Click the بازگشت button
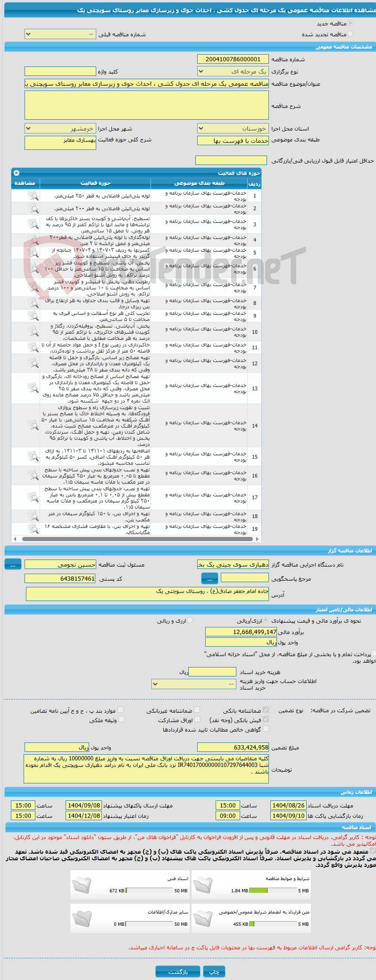The height and width of the screenshot is (980, 376). pyautogui.click(x=178, y=972)
